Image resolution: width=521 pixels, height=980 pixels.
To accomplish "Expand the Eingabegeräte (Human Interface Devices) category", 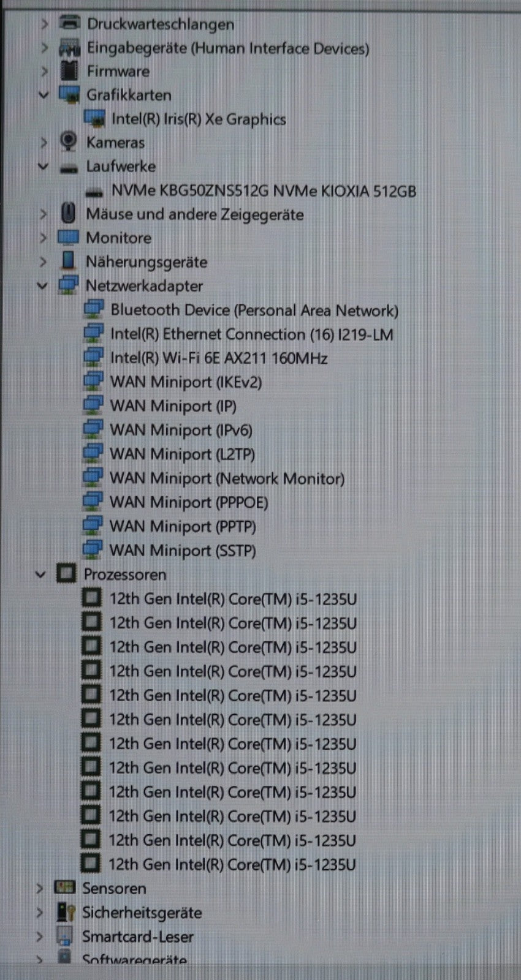I will pyautogui.click(x=44, y=48).
